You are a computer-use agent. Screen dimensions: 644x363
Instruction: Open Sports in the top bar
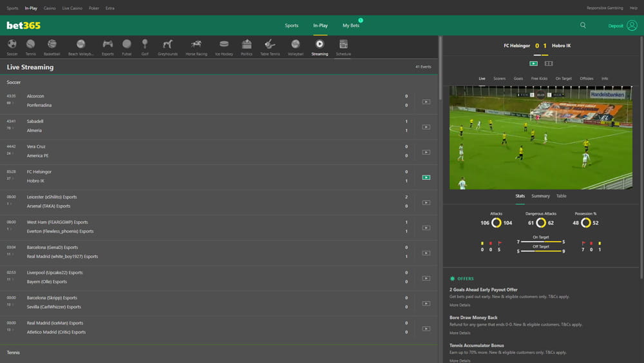click(12, 8)
